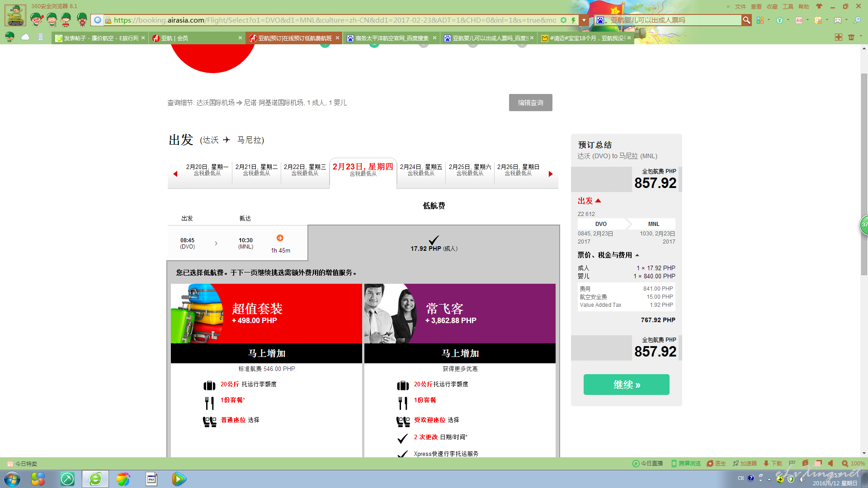Click 加速器 rocket icon in status bar
Viewport: 868px width, 488px height.
pyautogui.click(x=745, y=464)
